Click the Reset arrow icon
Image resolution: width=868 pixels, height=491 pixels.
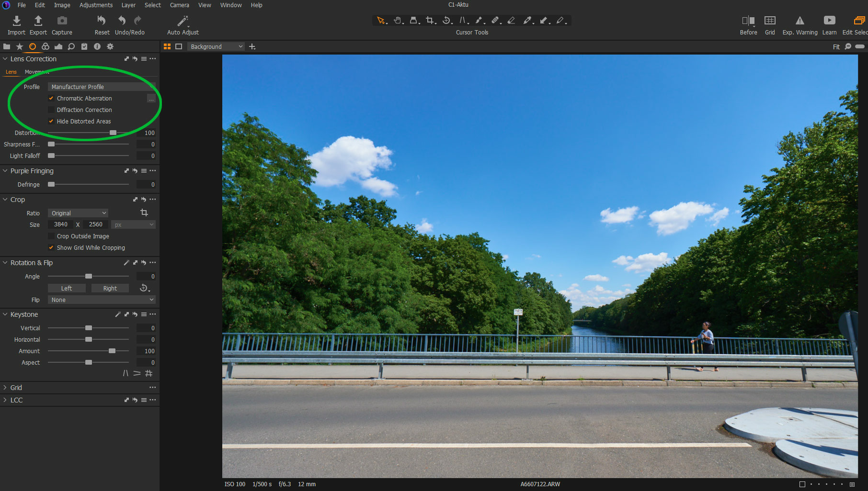pos(102,21)
